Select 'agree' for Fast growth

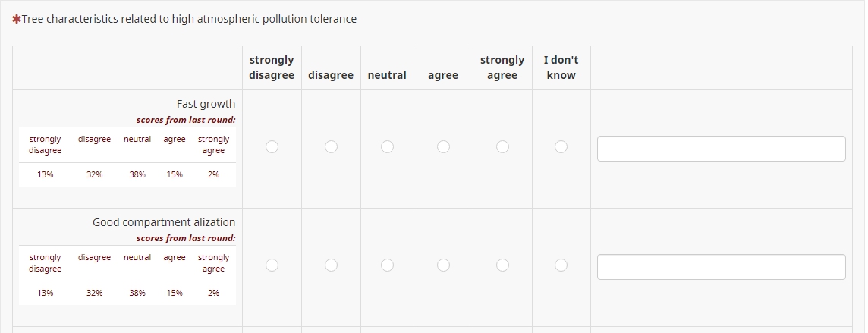pos(443,147)
